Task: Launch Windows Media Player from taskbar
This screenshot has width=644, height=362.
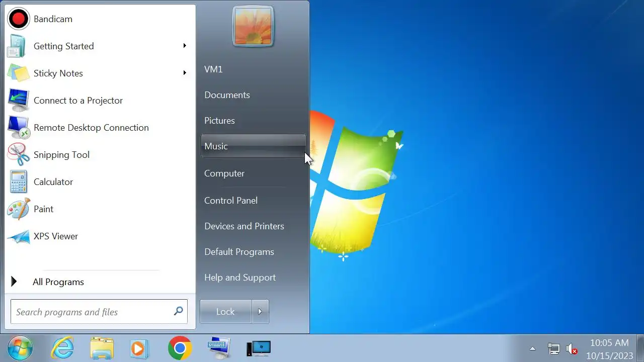Action: click(x=139, y=348)
